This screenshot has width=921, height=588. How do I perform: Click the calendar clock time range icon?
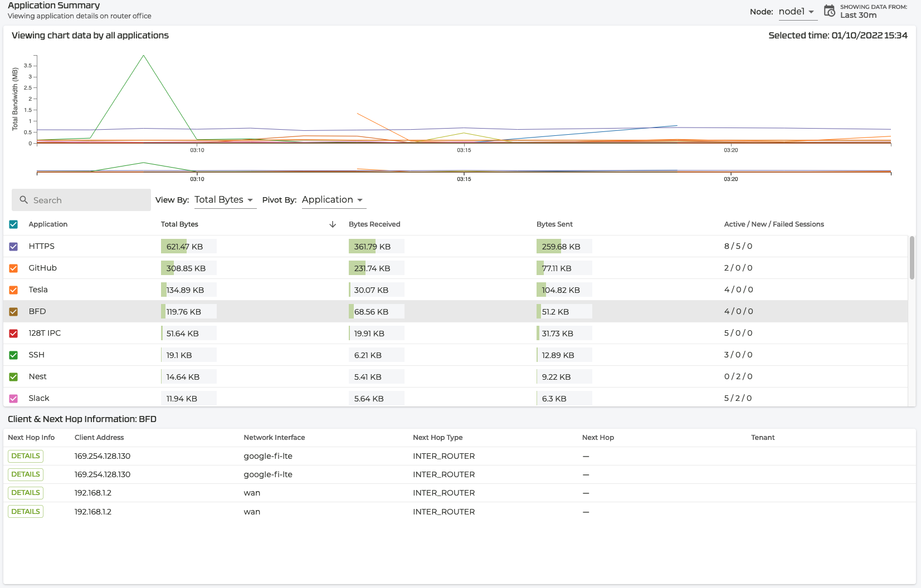coord(829,11)
